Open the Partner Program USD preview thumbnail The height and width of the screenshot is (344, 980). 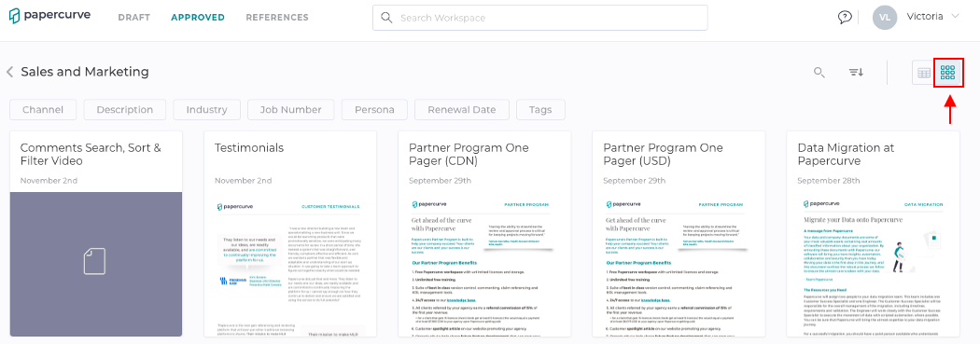coord(679,265)
